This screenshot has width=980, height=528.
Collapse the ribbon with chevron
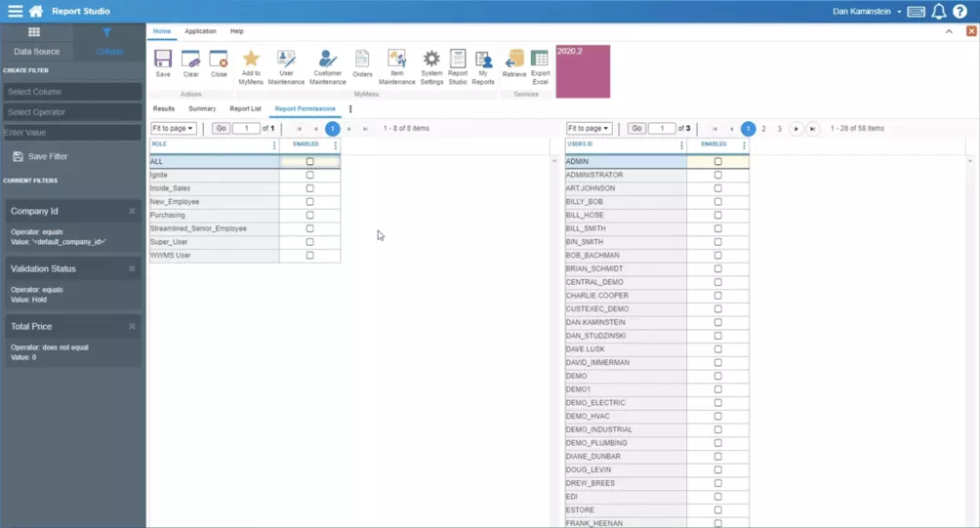coord(949,31)
